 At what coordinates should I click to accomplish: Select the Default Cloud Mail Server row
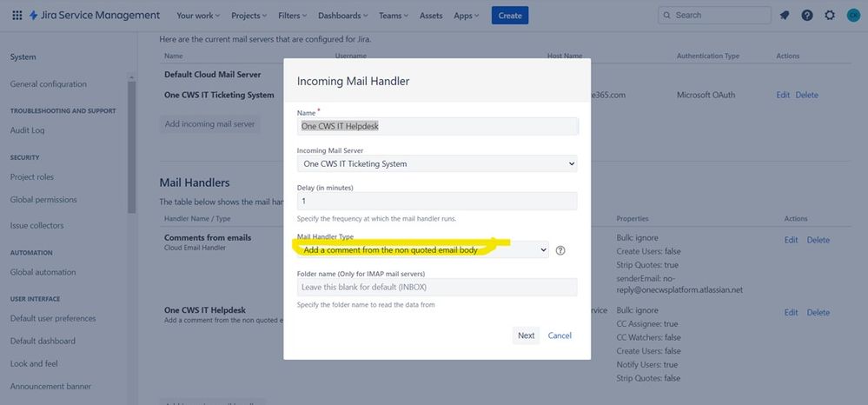[x=213, y=74]
